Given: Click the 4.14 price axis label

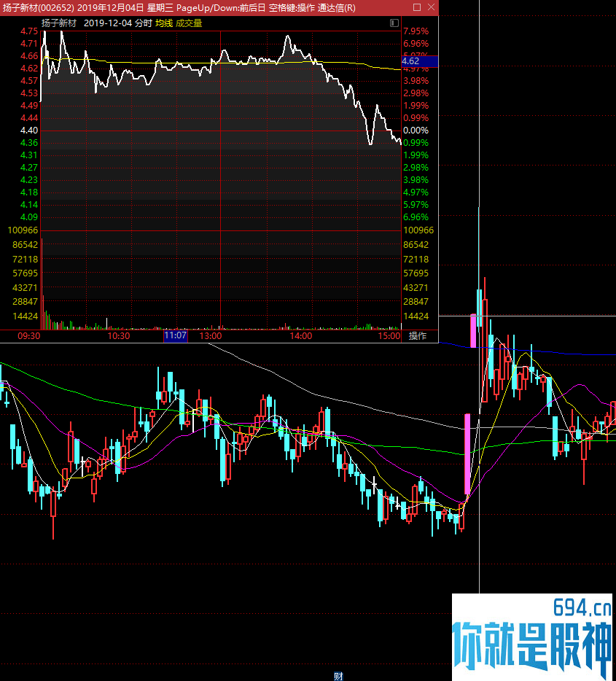Looking at the screenshot, I should [x=29, y=205].
